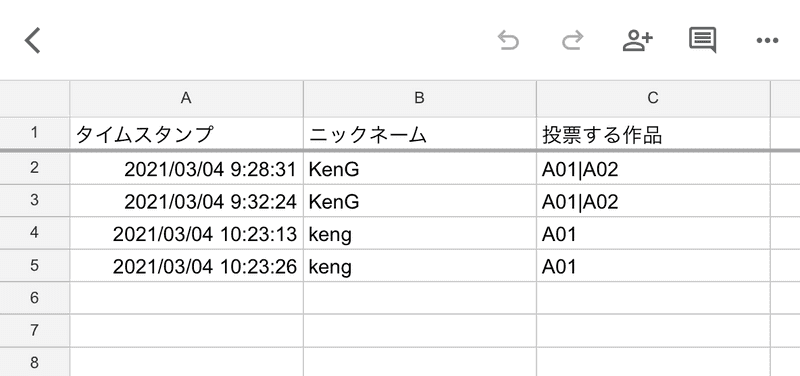Select column B header
Screen dimensions: 800x376
pyautogui.click(x=419, y=98)
